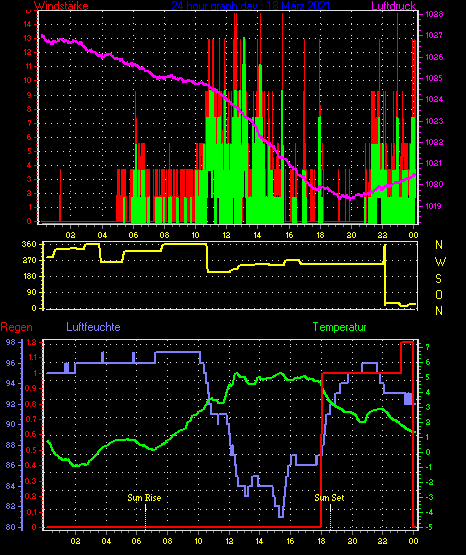Click the 1019 pressure scale value
Viewport: 466px width, 555px height.
(x=433, y=206)
